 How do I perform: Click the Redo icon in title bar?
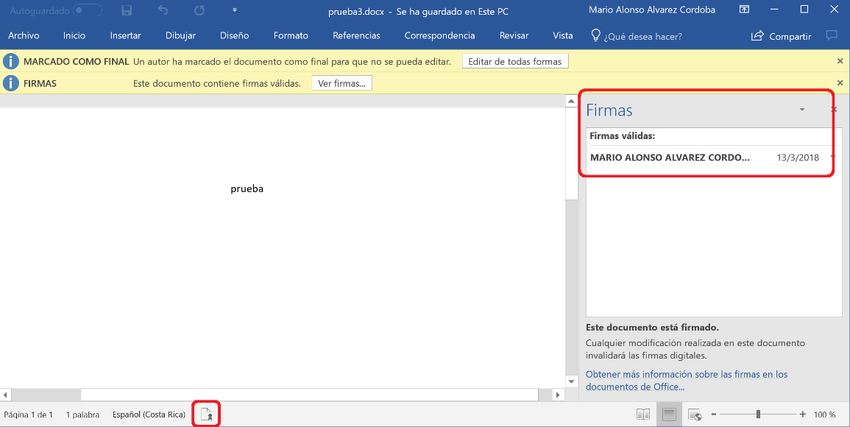point(200,10)
